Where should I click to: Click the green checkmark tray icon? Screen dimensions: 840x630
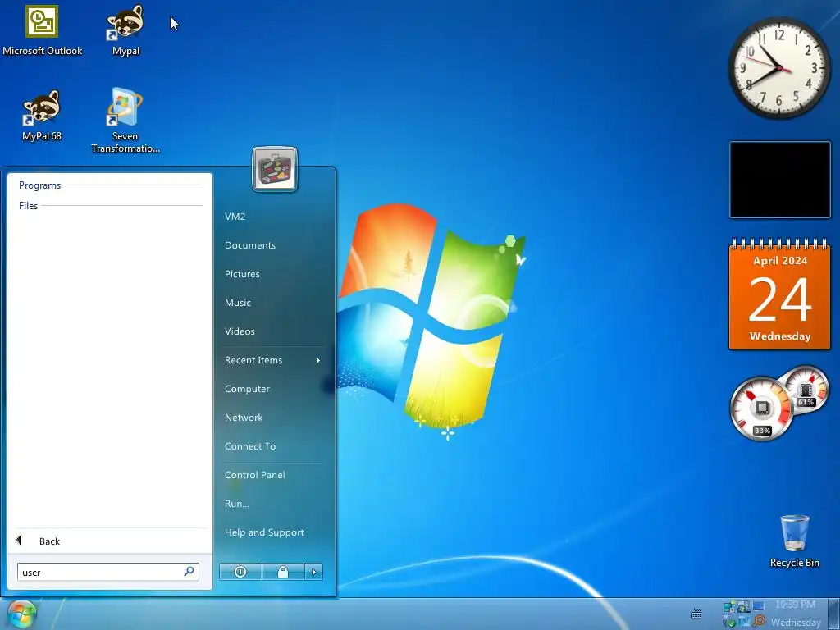click(x=729, y=622)
